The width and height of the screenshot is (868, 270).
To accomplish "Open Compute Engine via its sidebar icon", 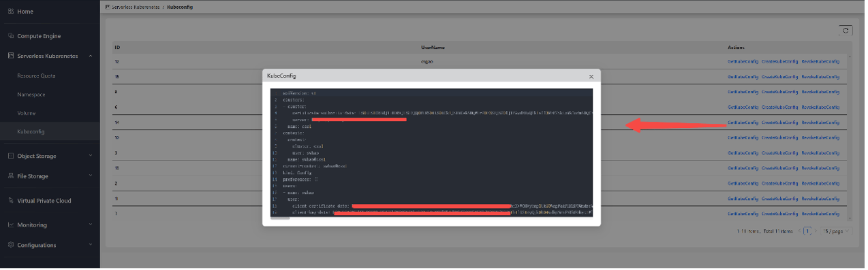I will coord(11,35).
